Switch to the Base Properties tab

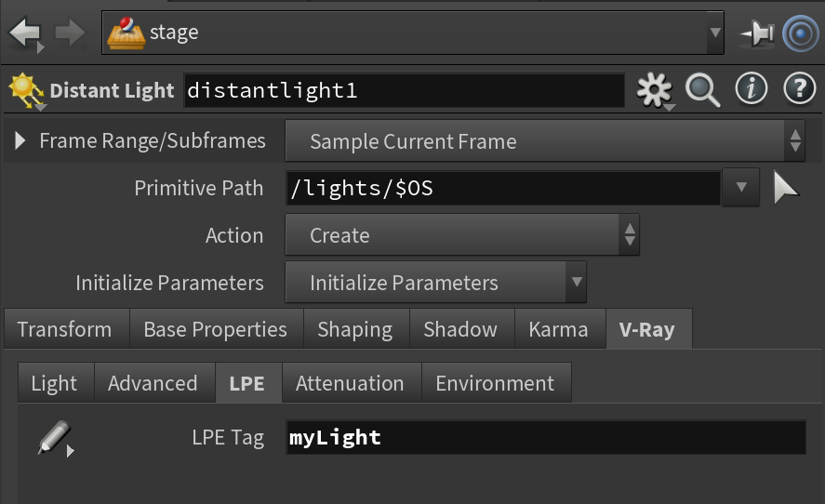pyautogui.click(x=216, y=329)
